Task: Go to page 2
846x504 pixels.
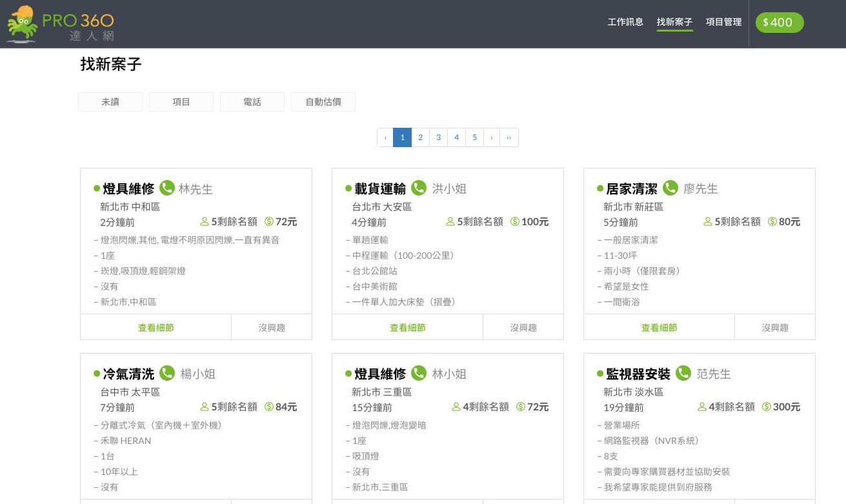Action: (x=420, y=137)
